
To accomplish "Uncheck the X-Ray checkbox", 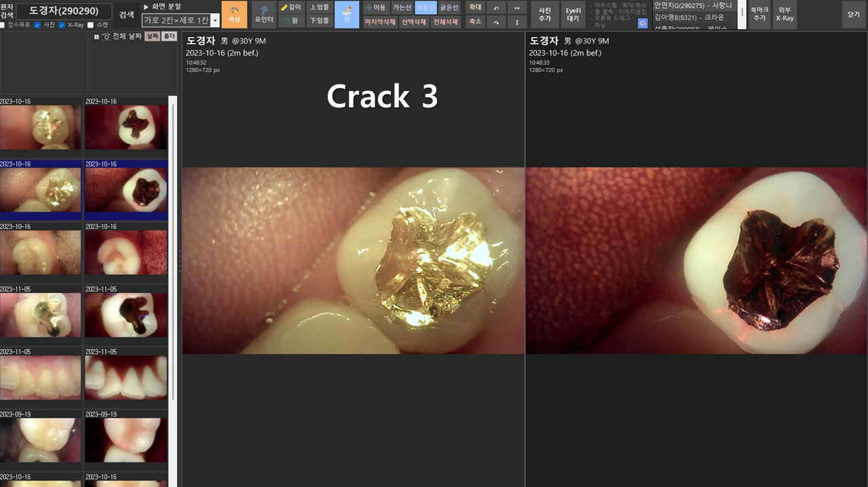I will point(62,25).
